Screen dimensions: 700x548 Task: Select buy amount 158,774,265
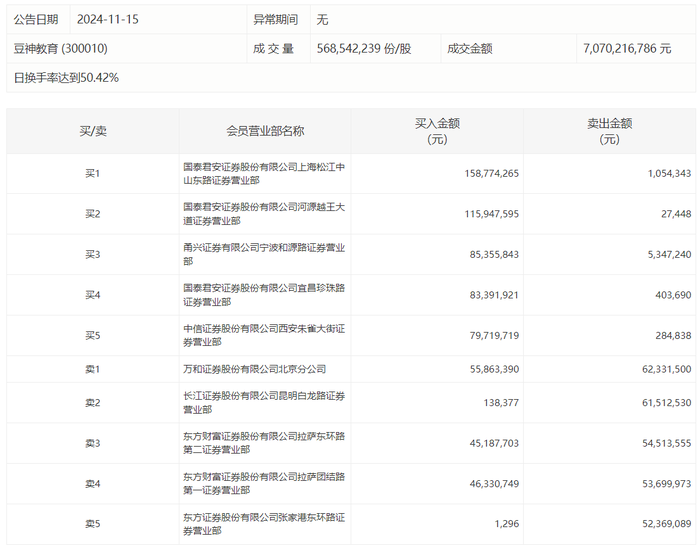coord(492,173)
